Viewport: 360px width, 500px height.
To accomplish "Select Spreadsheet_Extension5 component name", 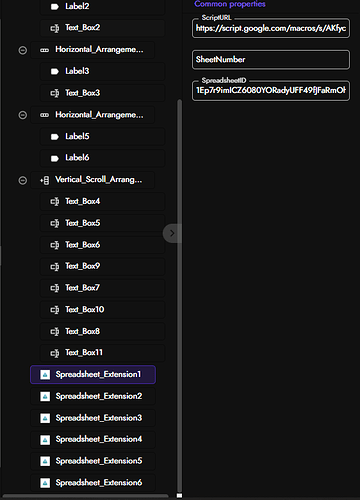I will [x=99, y=461].
